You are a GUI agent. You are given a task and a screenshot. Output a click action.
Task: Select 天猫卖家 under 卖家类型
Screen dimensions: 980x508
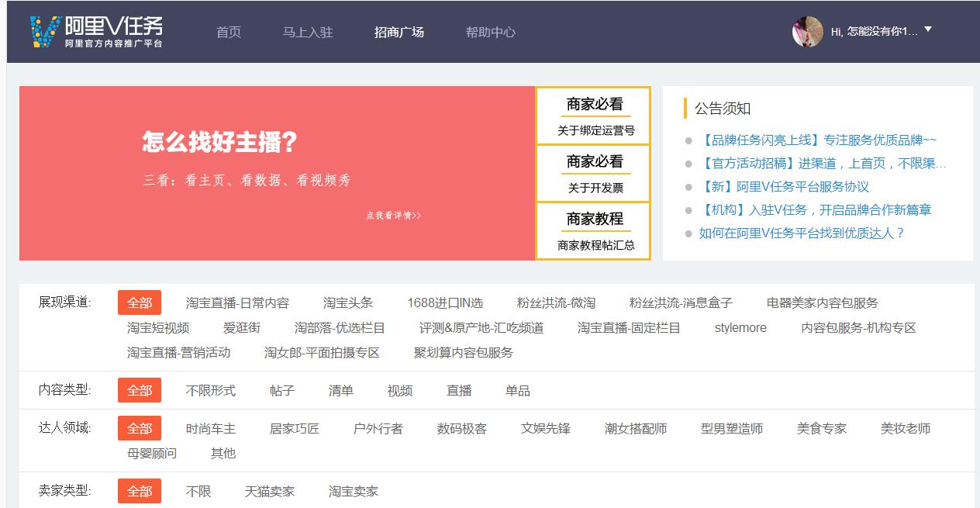click(x=271, y=491)
